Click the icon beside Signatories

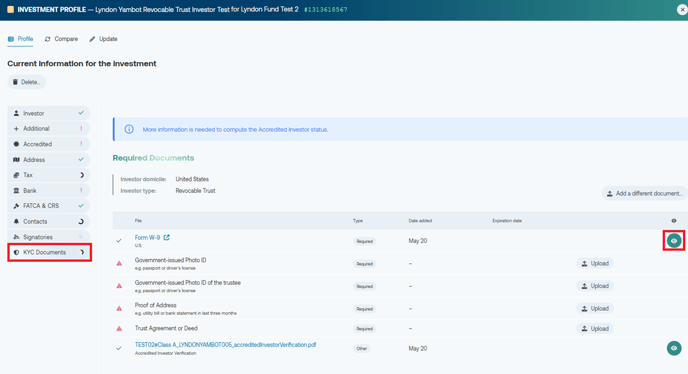pos(16,237)
